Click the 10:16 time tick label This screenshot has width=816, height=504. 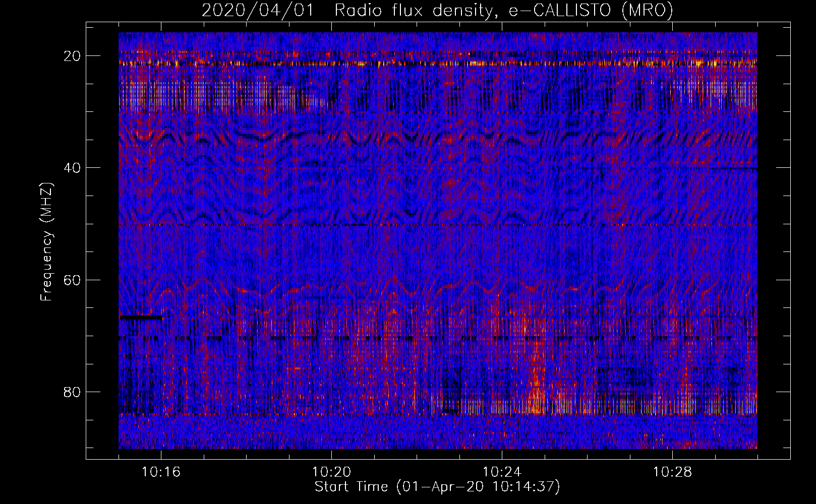pos(161,472)
